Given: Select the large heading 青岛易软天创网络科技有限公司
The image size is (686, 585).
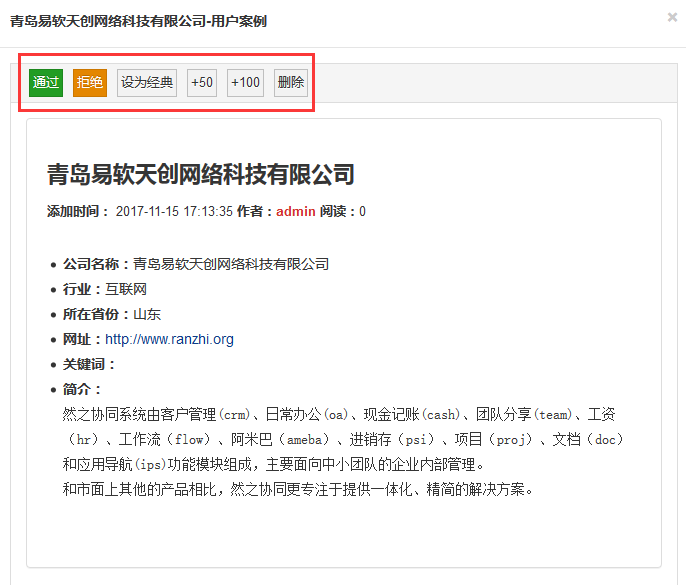Looking at the screenshot, I should (201, 174).
